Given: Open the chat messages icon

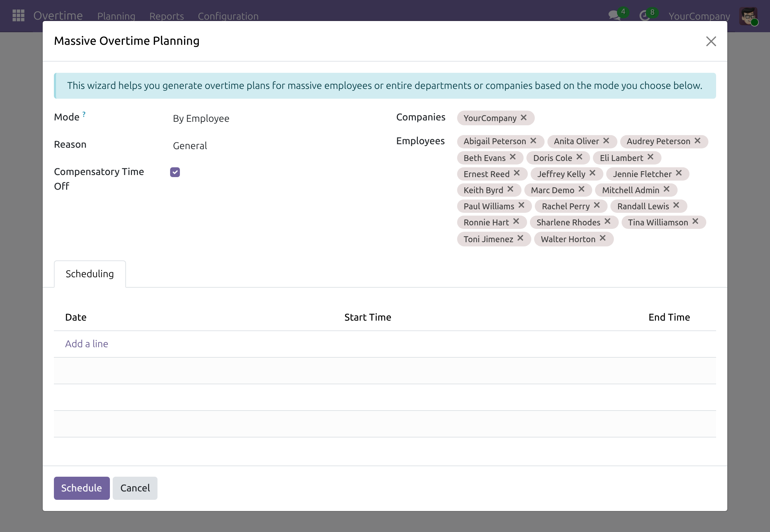Looking at the screenshot, I should [614, 16].
